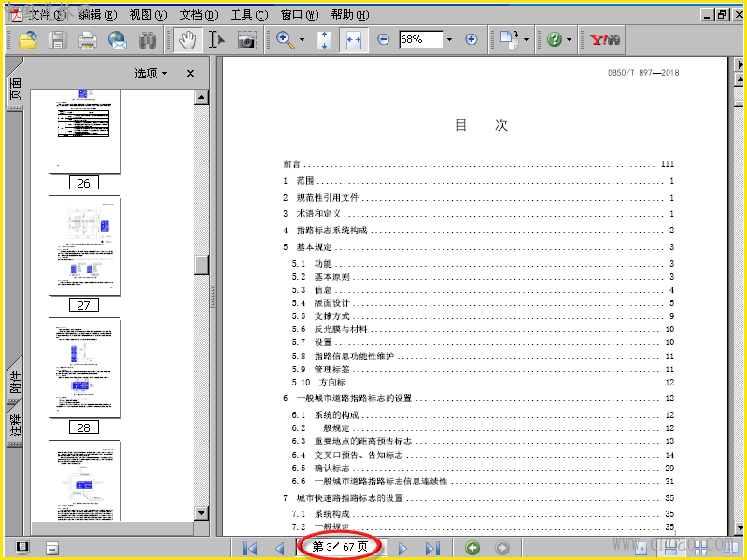Select the Hand tool
This screenshot has height=560, width=747.
(188, 40)
